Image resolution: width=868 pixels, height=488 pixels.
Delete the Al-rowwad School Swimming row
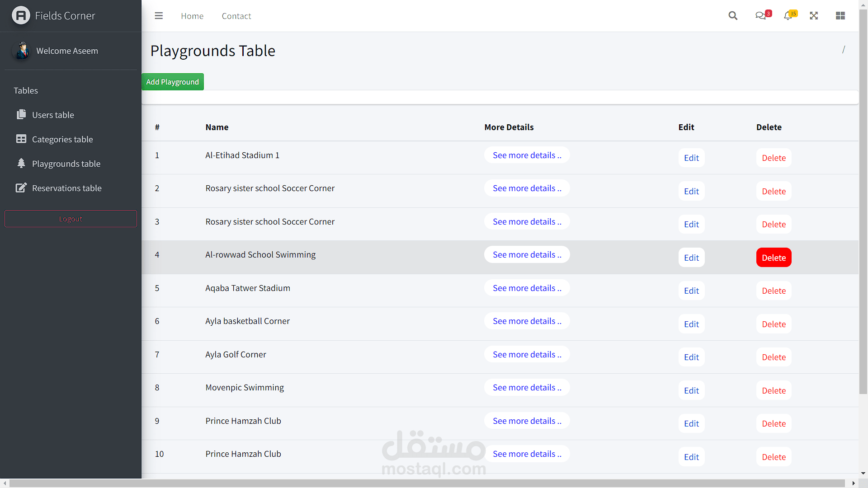click(774, 258)
